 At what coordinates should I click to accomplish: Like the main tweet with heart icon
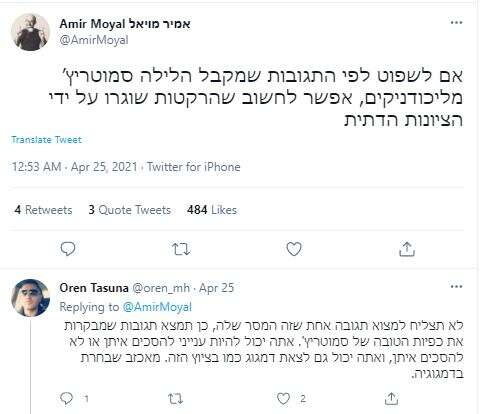click(x=294, y=249)
